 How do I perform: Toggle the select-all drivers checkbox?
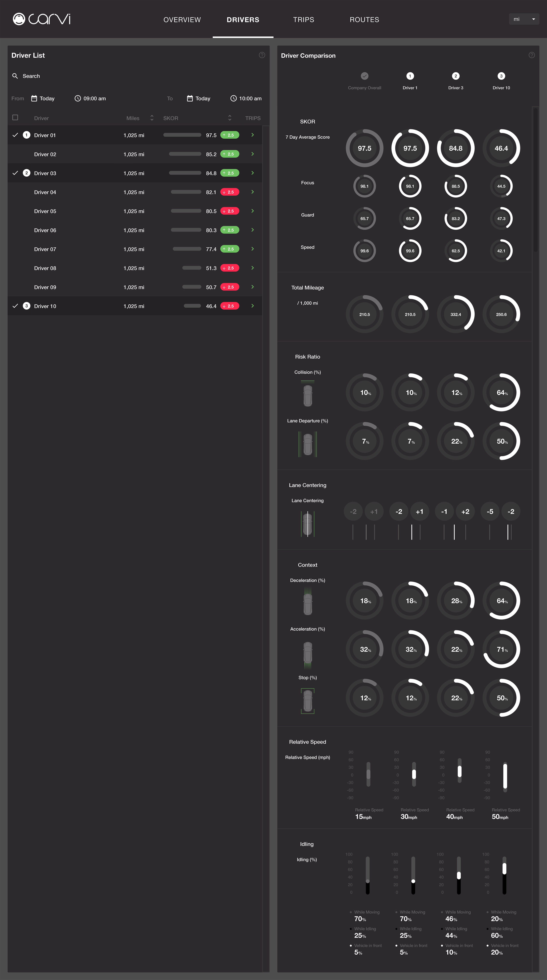[15, 118]
